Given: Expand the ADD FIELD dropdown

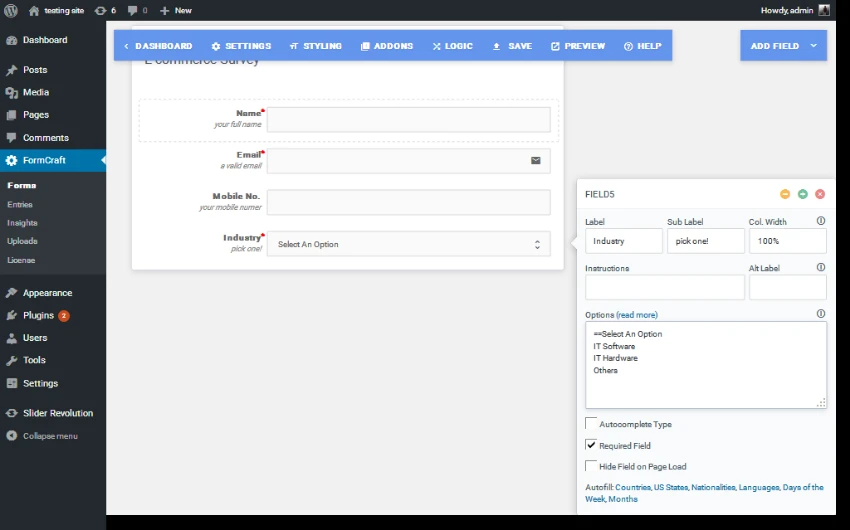Looking at the screenshot, I should click(783, 46).
